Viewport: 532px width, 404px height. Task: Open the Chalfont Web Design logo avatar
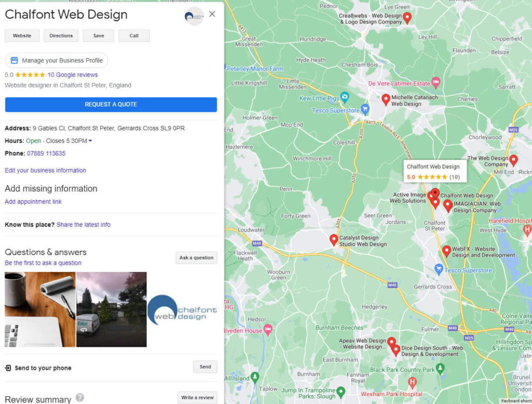pyautogui.click(x=194, y=16)
